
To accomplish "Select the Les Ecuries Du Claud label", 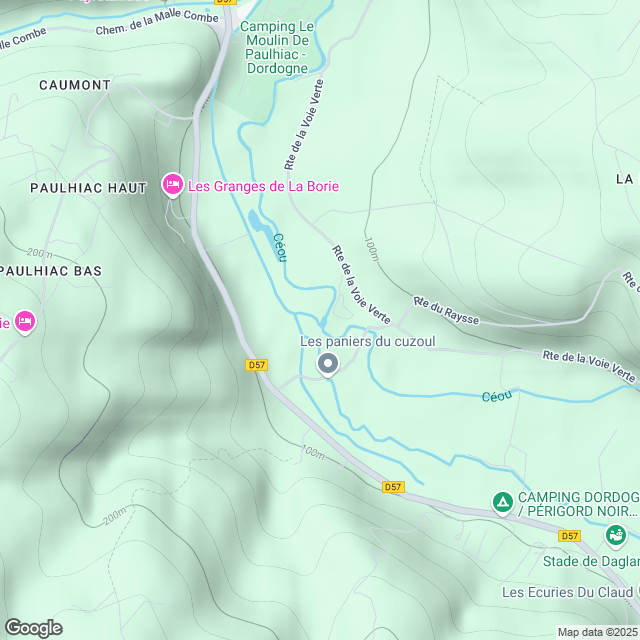I will pos(567,592).
